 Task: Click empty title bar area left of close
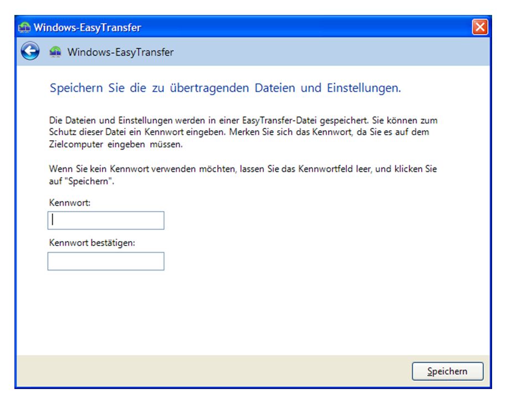pos(305,27)
